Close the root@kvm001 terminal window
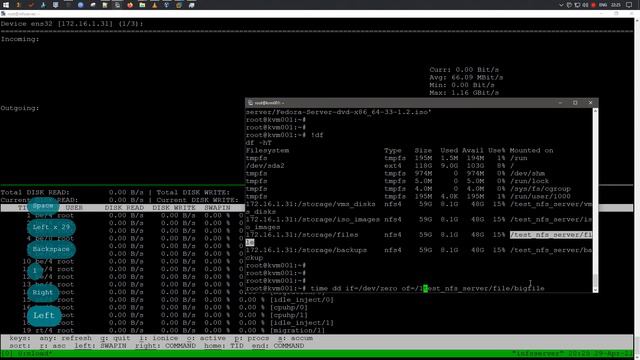The image size is (640, 360). click(590, 103)
